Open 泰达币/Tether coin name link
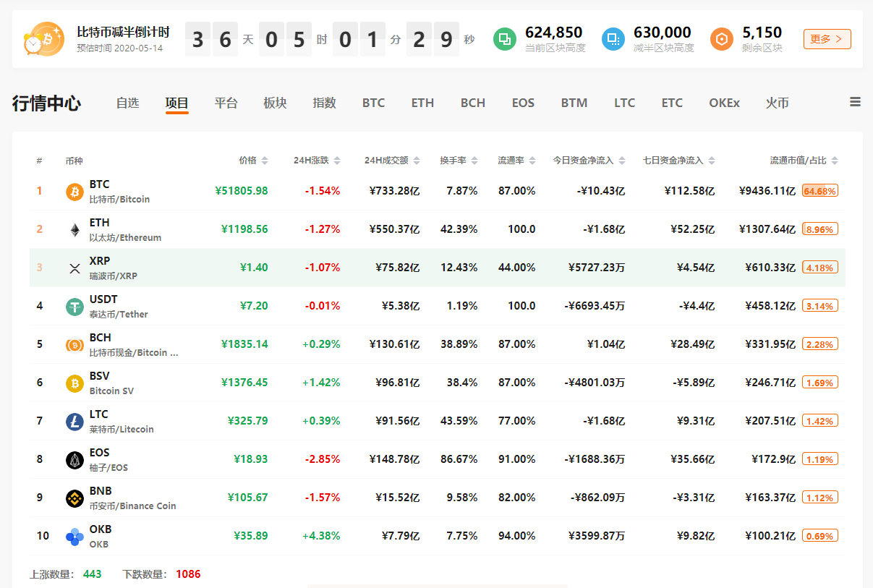Screen dimensions: 873x588 (119, 314)
